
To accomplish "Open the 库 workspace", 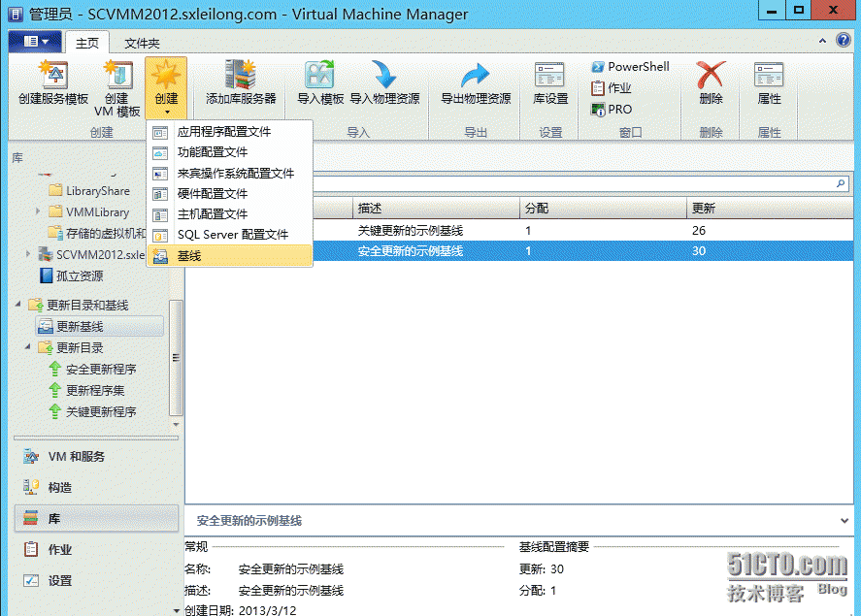I will click(96, 518).
